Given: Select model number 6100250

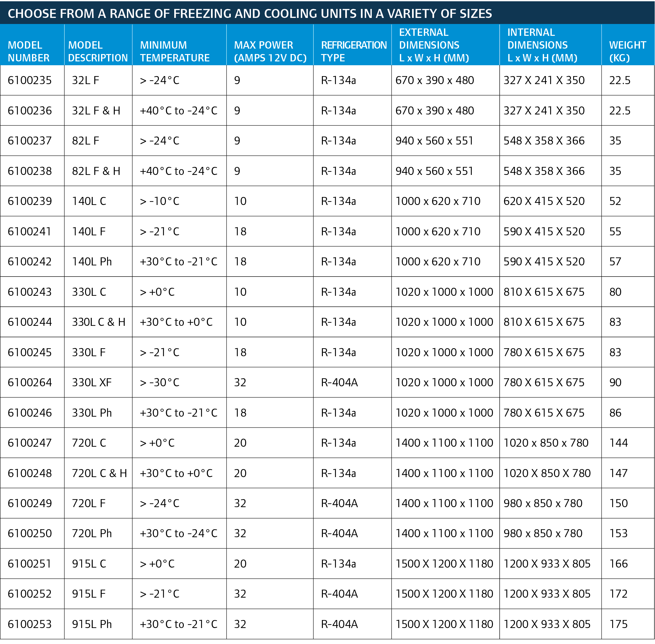Looking at the screenshot, I should tap(30, 533).
